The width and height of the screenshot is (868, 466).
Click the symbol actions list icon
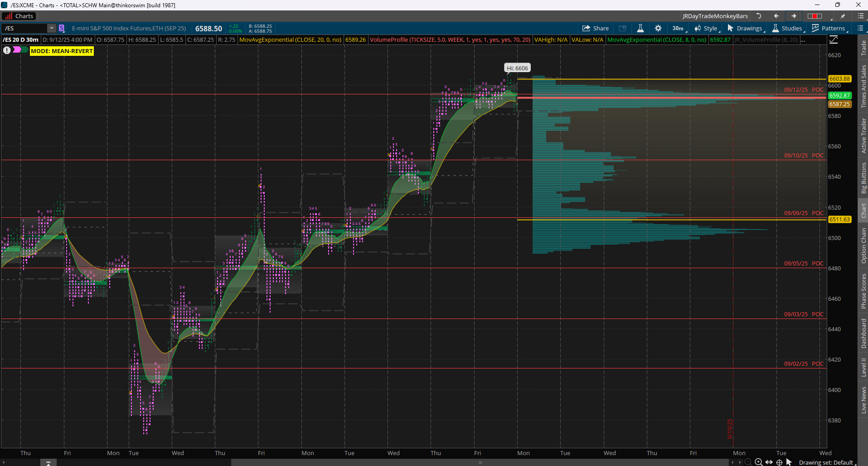tap(860, 28)
